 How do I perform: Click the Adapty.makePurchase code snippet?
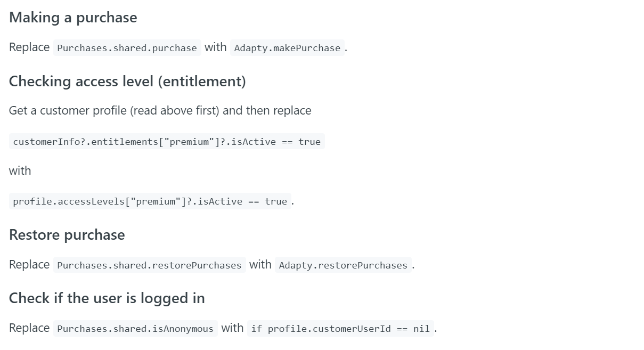[x=287, y=48]
